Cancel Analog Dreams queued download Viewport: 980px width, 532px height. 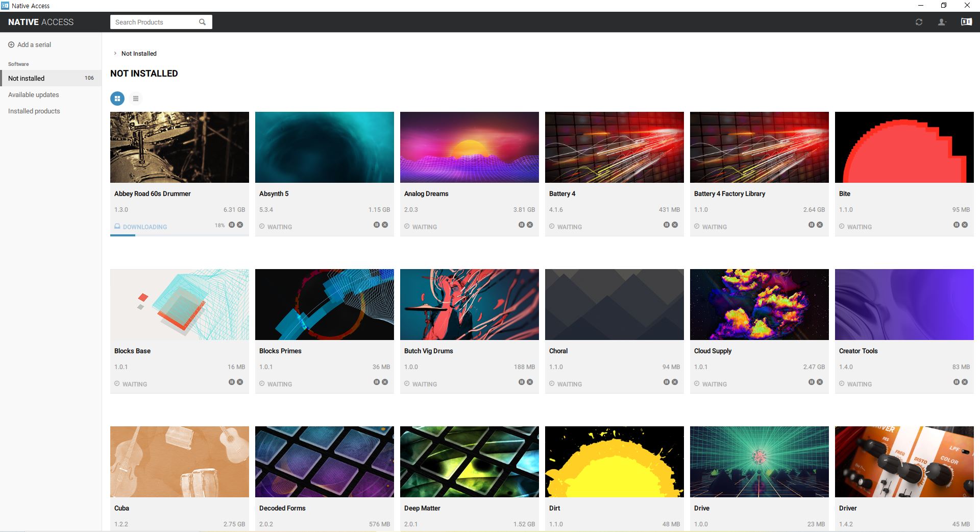(530, 225)
